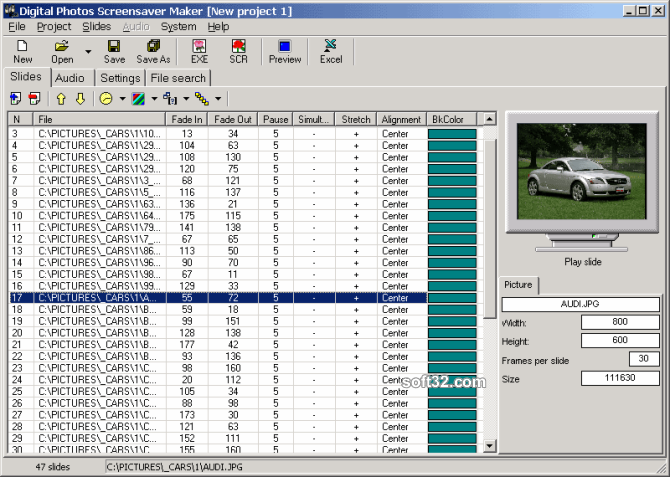This screenshot has width=670, height=477.
Task: Click the Frames per slide input field
Action: click(644, 359)
